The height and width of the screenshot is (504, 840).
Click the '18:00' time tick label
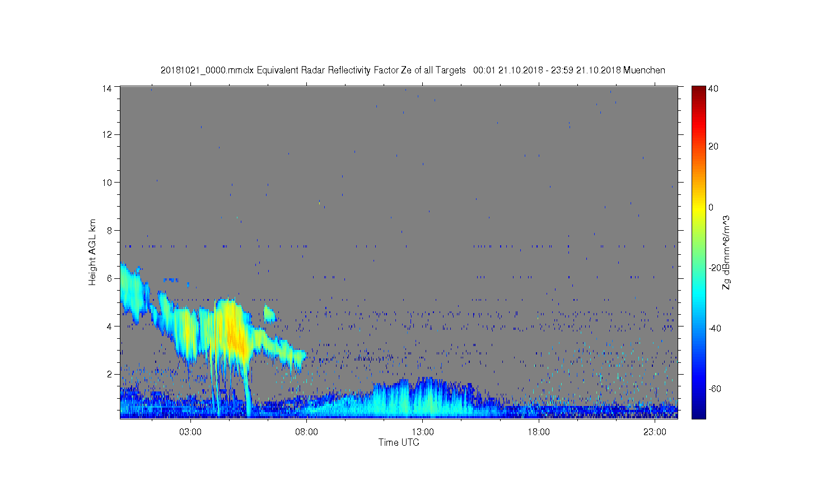539,432
